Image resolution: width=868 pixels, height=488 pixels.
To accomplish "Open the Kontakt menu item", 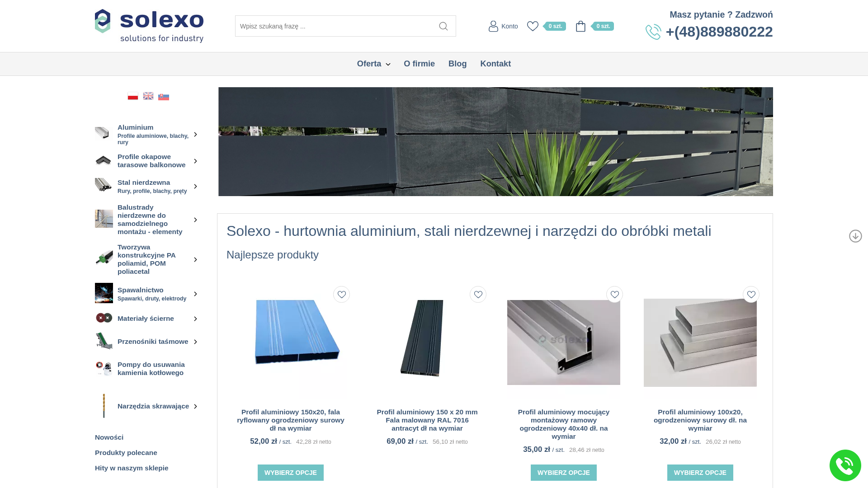I will pos(495,64).
